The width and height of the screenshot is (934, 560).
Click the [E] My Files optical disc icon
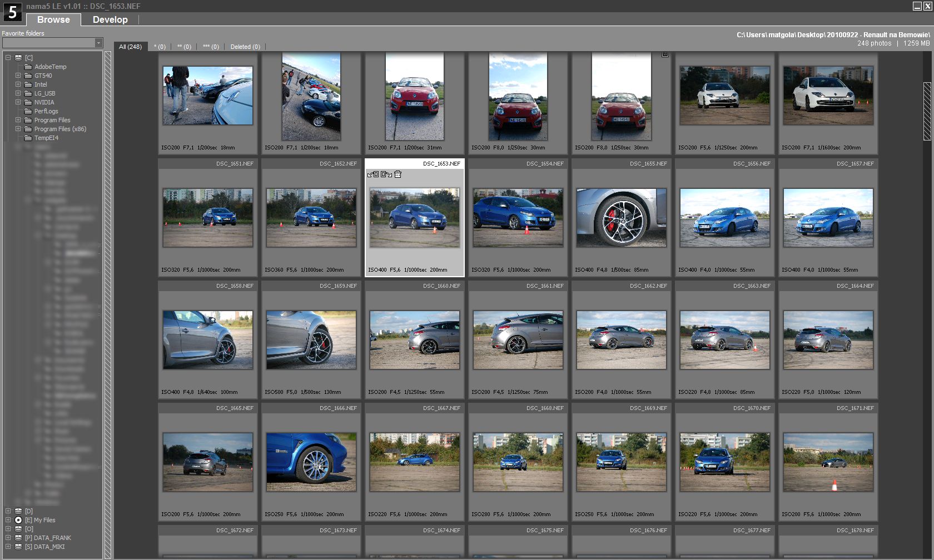point(18,520)
